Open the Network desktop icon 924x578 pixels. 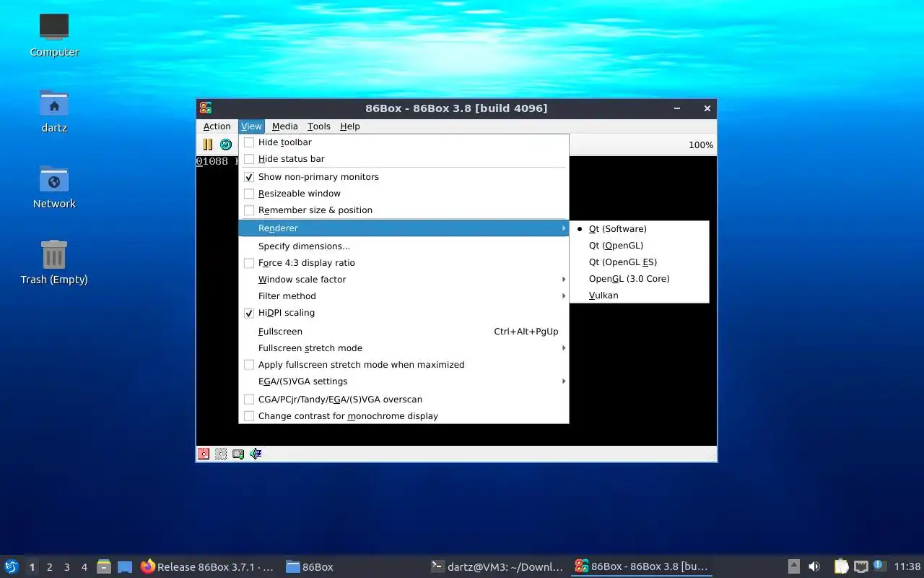[x=54, y=187]
